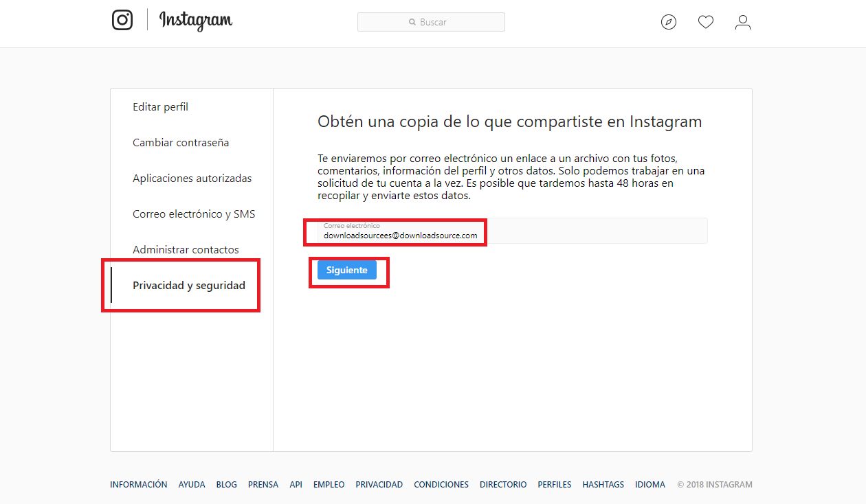Click the paragraph starting 'Te enviaremos por correo'
The image size is (866, 504).
(x=511, y=177)
